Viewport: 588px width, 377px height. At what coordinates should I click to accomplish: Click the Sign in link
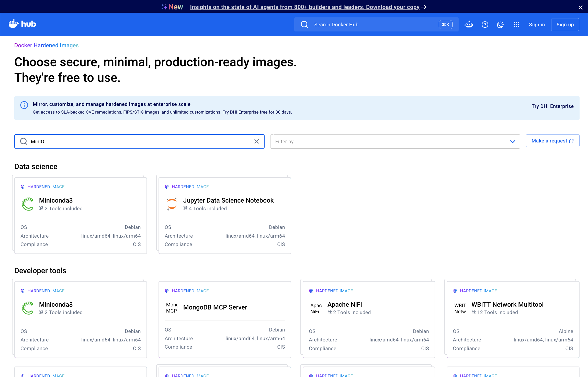click(537, 25)
